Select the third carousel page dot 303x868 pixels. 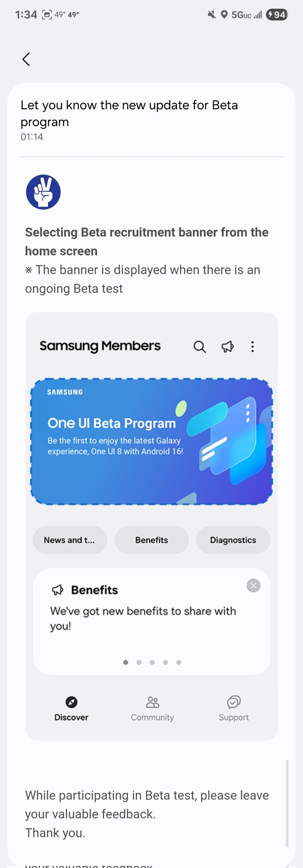[x=152, y=662]
